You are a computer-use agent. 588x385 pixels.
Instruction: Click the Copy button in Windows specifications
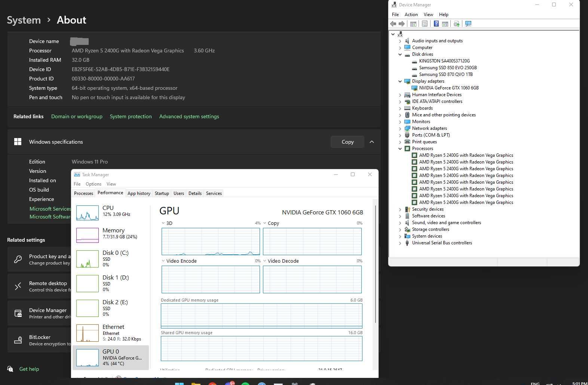[x=347, y=142]
